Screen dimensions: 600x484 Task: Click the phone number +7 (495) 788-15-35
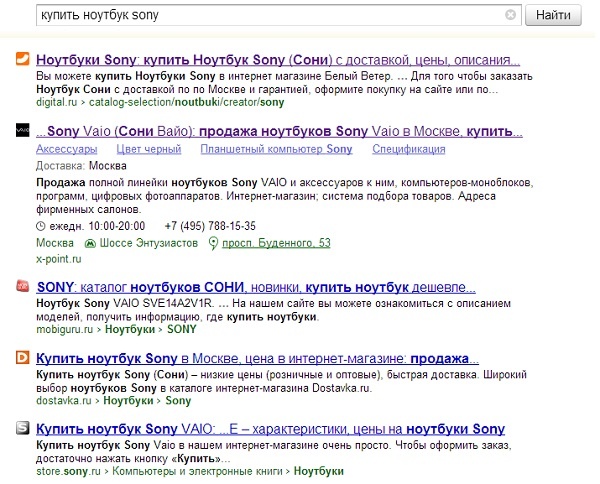click(x=210, y=226)
